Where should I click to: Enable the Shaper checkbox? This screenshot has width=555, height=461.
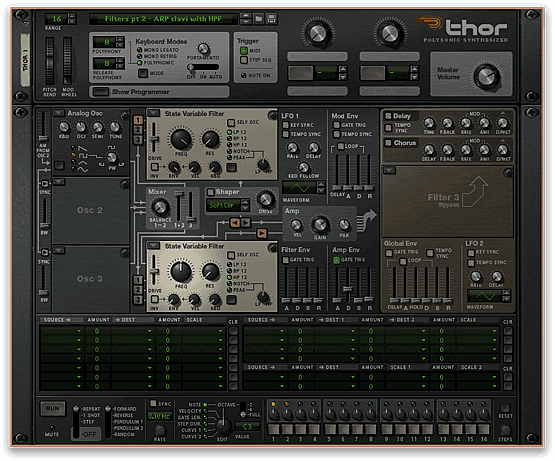211,192
